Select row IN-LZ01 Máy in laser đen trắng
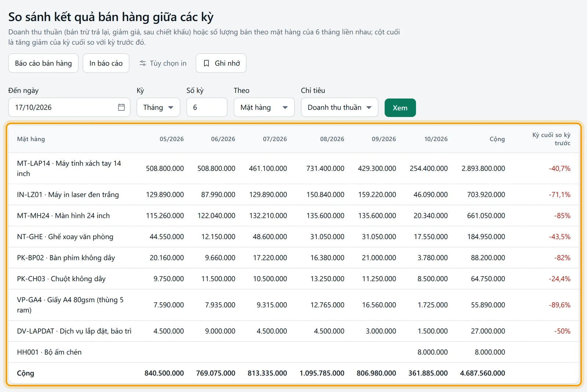The image size is (587, 392). 294,195
